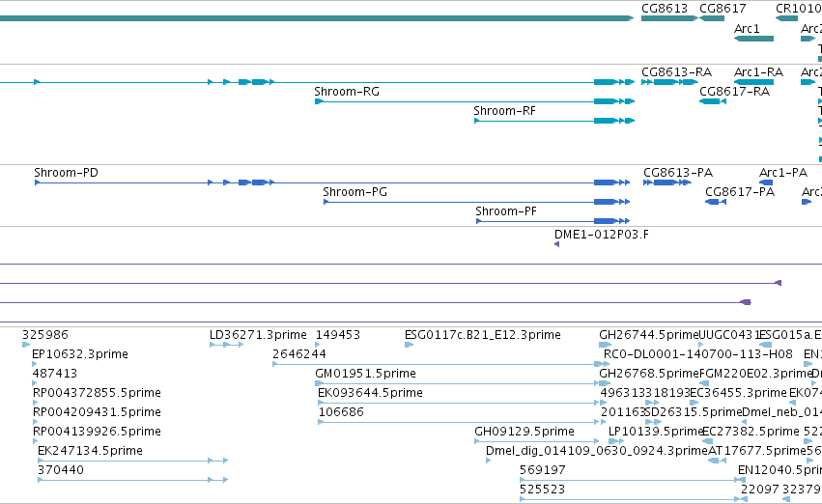Viewport: 822px width, 504px height.
Task: Click the 149453 EST glyph arrow
Action: (318, 345)
